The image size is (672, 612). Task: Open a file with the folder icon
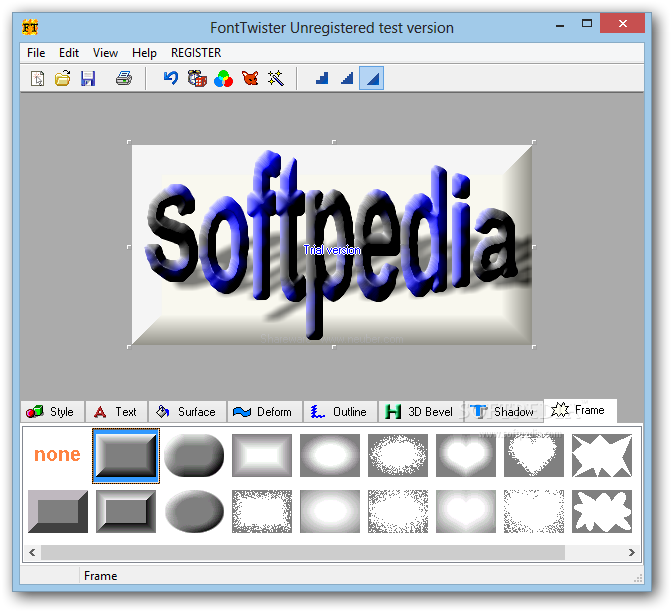tap(63, 78)
